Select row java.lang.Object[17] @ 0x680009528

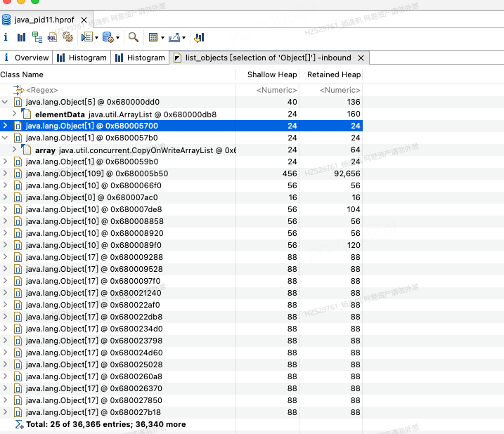181,269
